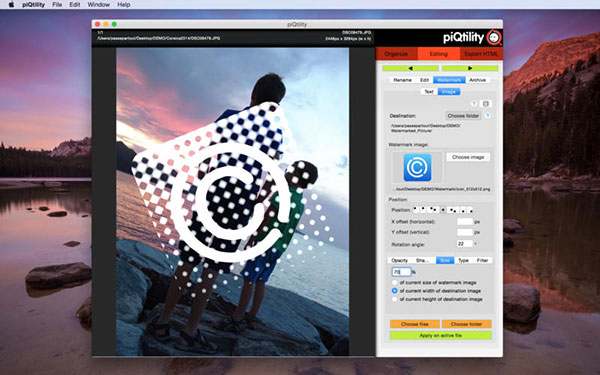Click the small panel icon next to help
Viewport: 600px width, 375px height.
tap(486, 104)
